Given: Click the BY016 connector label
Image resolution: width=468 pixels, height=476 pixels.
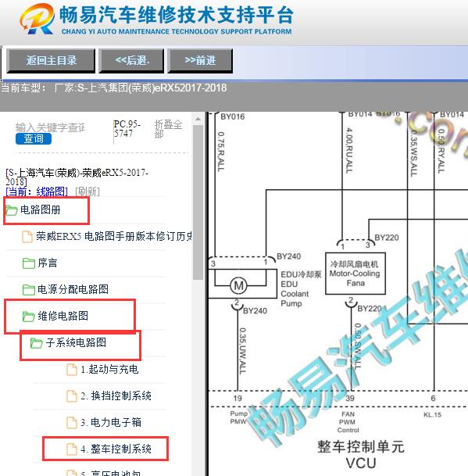Looking at the screenshot, I should coord(233,116).
